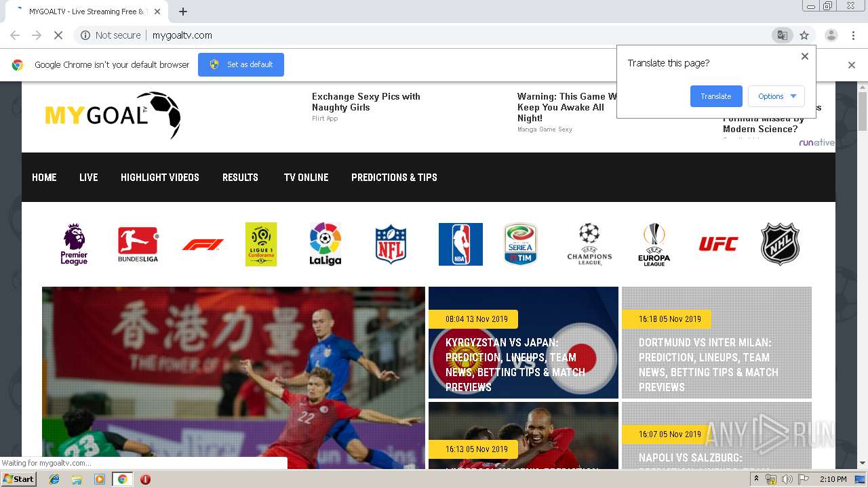Open the Napoli vs Salzburg article
Viewport: 868px width, 488px height.
(717, 436)
